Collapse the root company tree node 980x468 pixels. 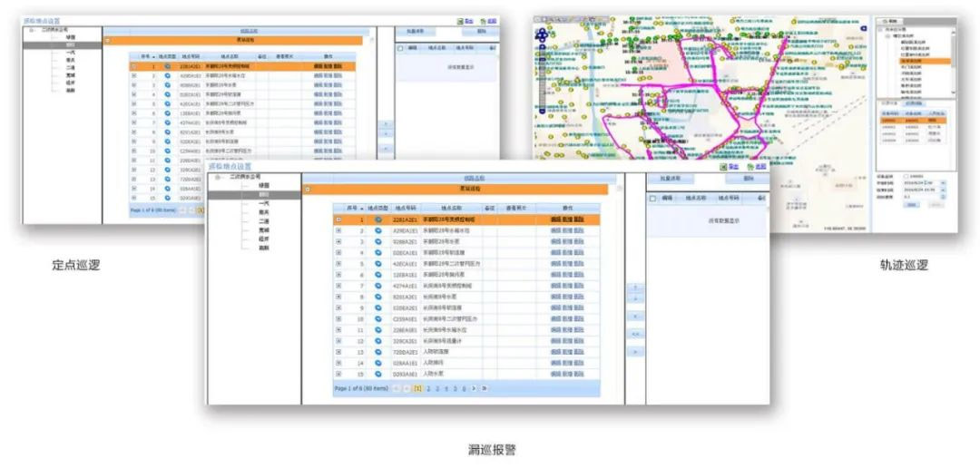(x=218, y=177)
